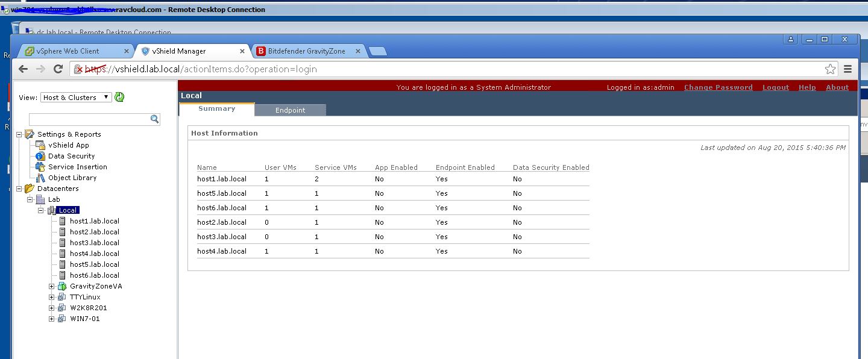Click the green refresh icon beside View dropdown

(x=119, y=97)
